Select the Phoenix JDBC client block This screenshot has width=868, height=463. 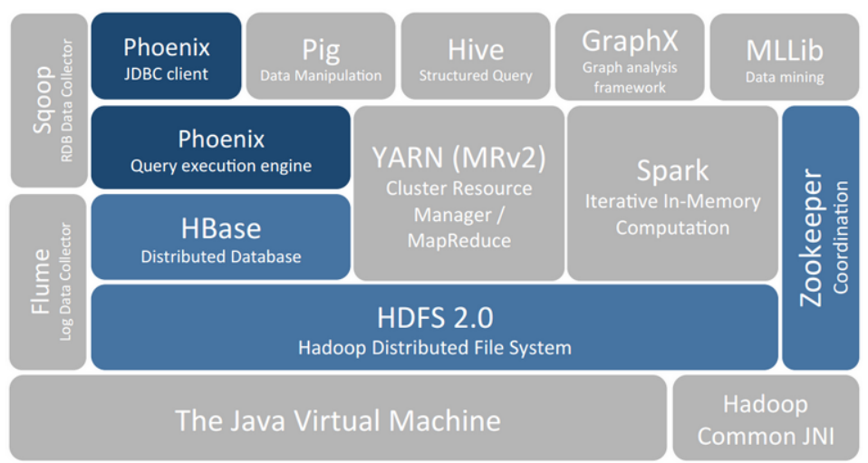(166, 56)
